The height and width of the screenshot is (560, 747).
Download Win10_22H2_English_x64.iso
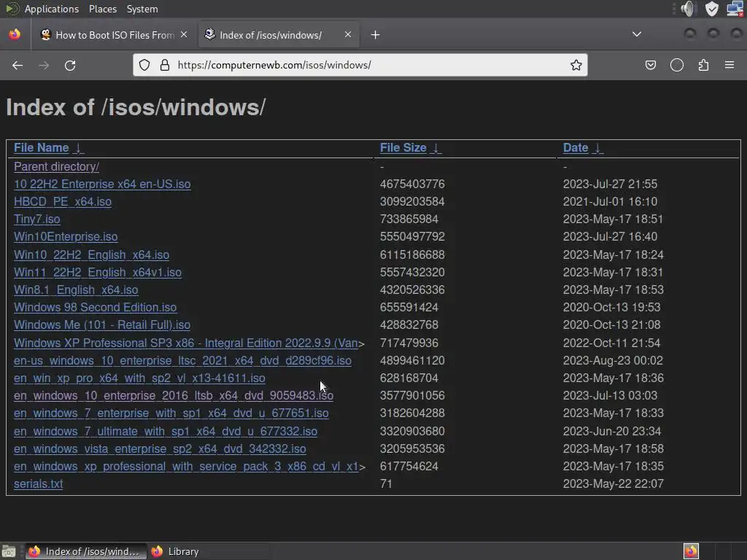(x=91, y=254)
